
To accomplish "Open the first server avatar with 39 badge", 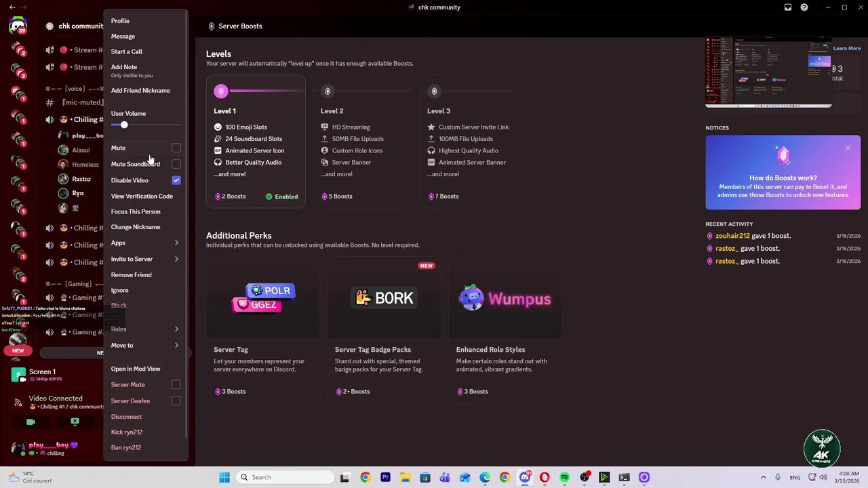I will pos(18,27).
